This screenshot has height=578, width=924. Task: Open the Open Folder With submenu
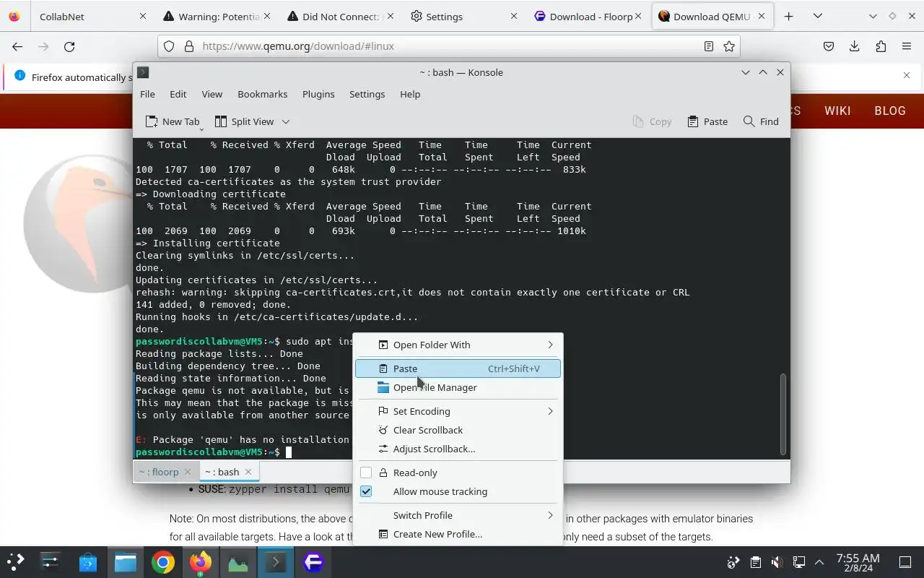point(458,345)
